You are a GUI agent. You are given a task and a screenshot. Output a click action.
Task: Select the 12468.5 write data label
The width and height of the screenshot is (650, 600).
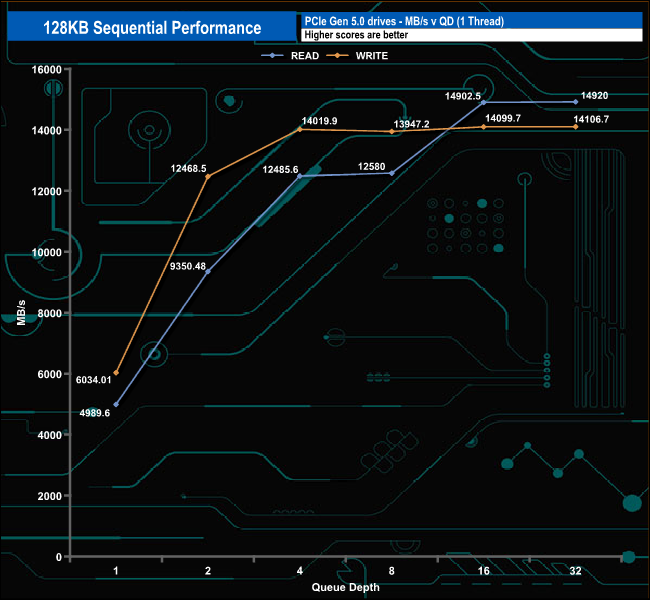pos(189,168)
